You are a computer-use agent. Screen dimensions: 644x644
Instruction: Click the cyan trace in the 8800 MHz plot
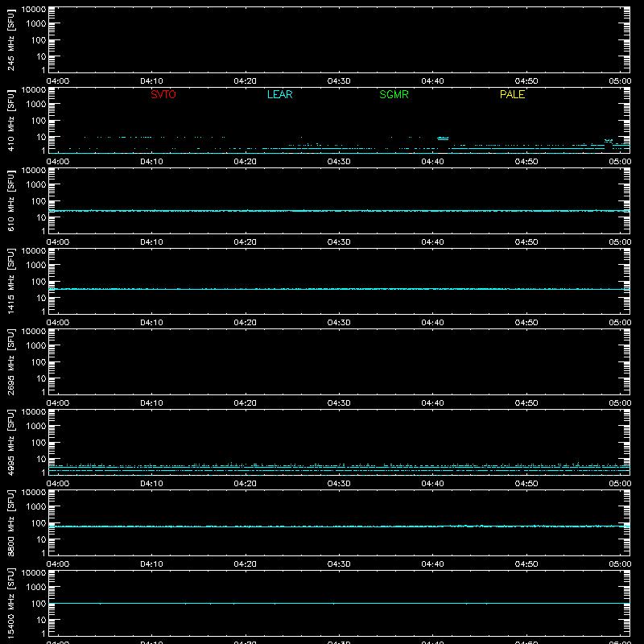(x=339, y=526)
